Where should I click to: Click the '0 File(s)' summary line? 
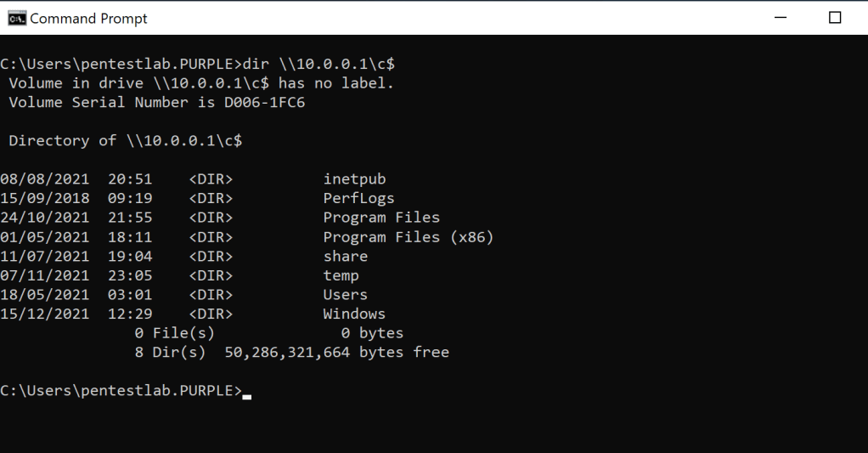[x=174, y=333]
